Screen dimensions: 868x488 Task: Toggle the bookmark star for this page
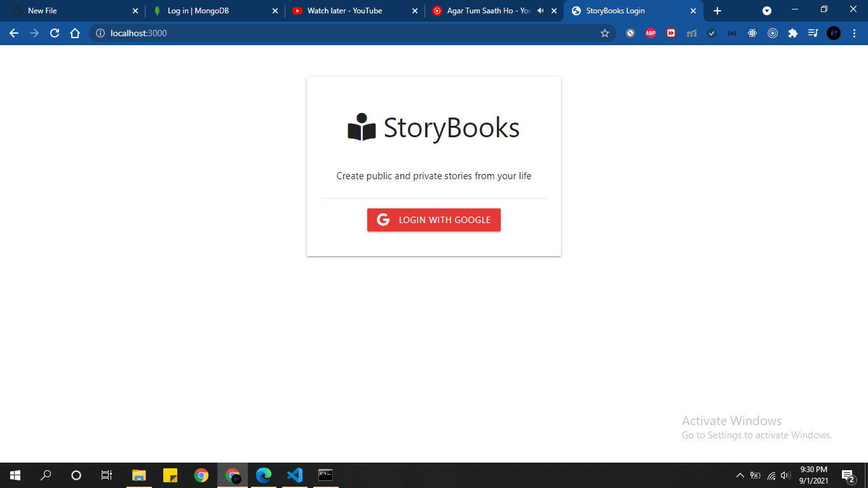coord(606,33)
